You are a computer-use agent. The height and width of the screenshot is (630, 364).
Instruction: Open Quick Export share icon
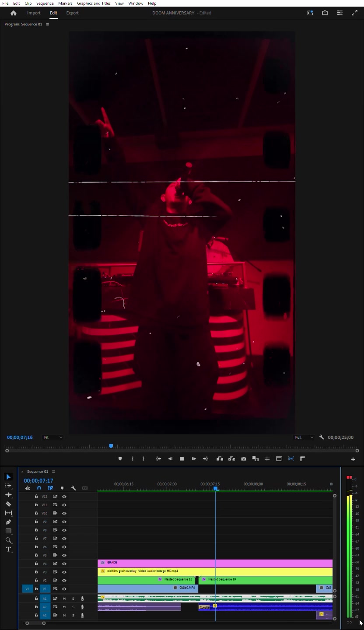(325, 13)
